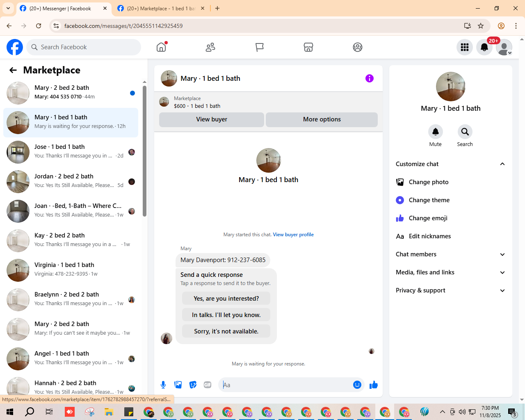Open the Jordan 2 bed 2 bath conversation

(71, 182)
